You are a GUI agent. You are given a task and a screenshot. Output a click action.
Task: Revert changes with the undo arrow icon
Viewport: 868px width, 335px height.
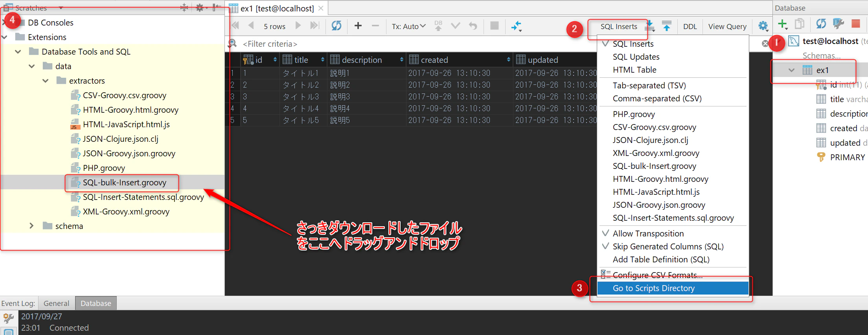point(473,26)
